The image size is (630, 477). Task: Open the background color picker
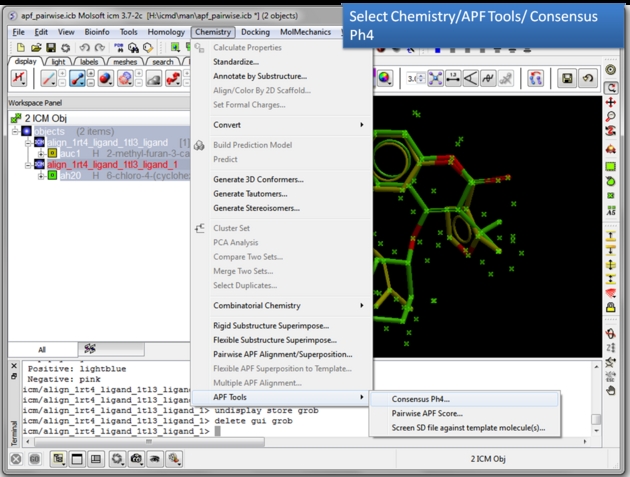385,78
